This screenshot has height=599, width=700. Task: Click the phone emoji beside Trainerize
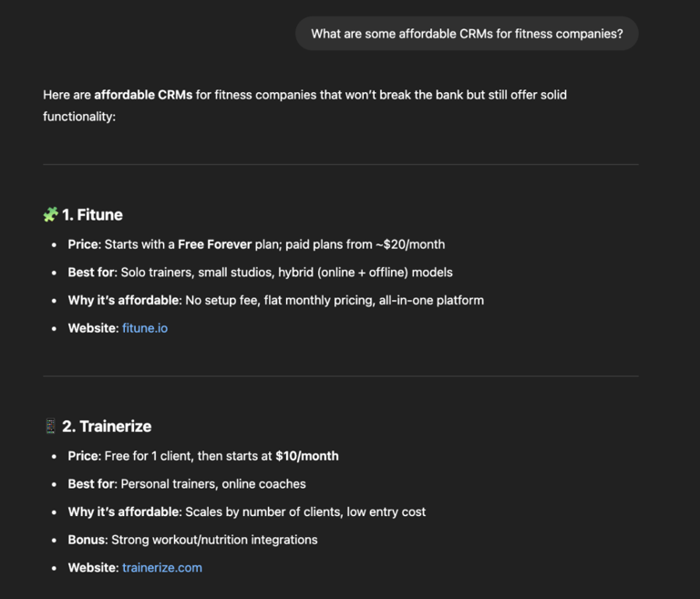tap(50, 426)
